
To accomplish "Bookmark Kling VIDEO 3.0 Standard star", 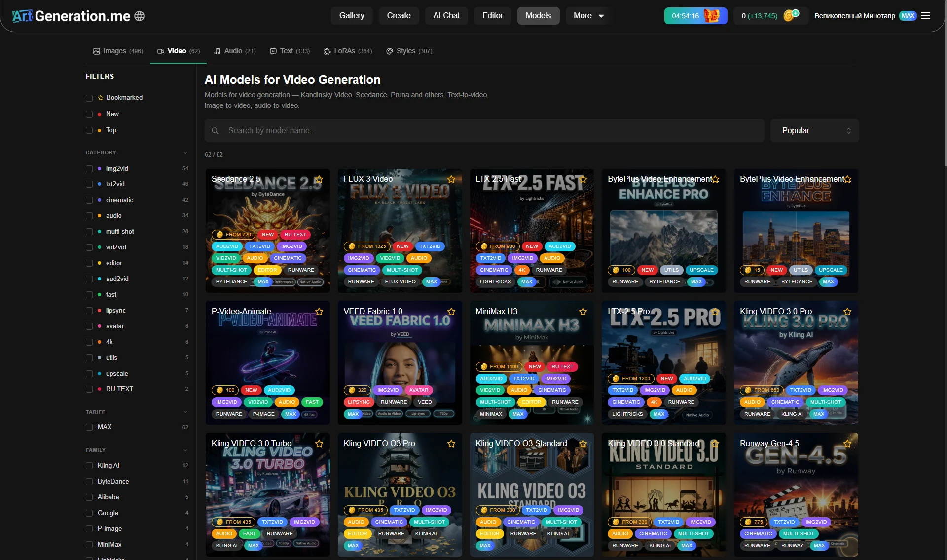I will pos(715,444).
